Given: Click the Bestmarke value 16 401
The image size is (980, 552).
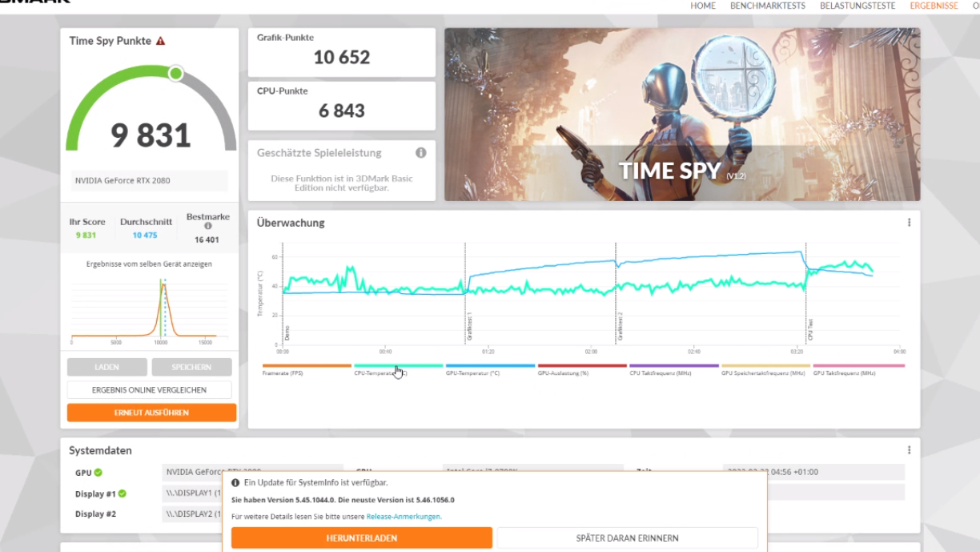Looking at the screenshot, I should point(207,240).
